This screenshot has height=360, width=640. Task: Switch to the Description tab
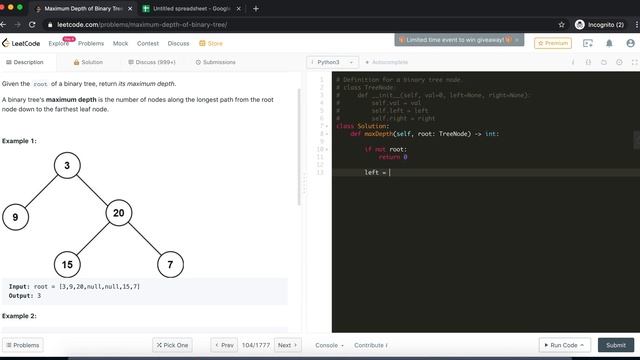24,62
